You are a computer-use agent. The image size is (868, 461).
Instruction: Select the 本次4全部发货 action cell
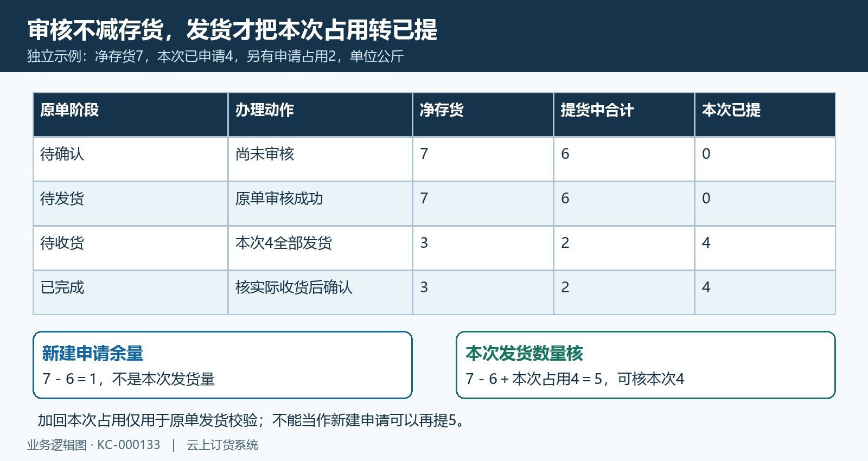click(x=320, y=248)
